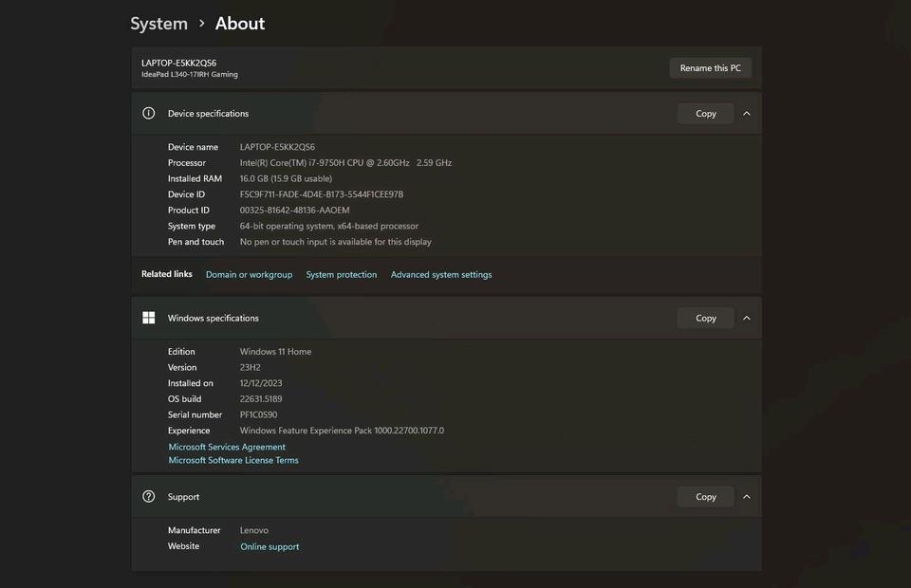Viewport: 911px width, 588px height.
Task: Copy the Device specifications
Action: pyautogui.click(x=705, y=114)
